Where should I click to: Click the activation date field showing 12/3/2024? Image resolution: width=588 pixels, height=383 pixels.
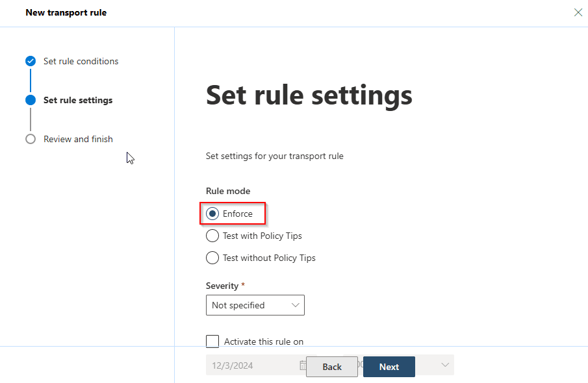click(x=247, y=365)
